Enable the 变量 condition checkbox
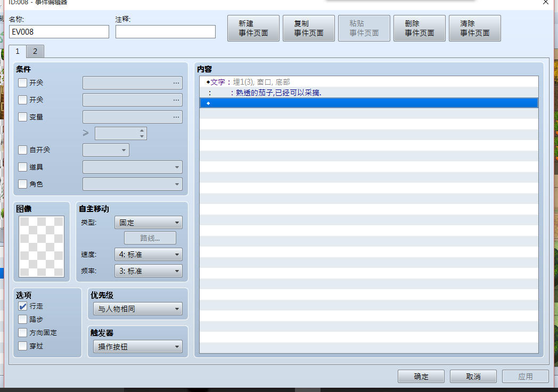558x392 pixels. [x=22, y=117]
